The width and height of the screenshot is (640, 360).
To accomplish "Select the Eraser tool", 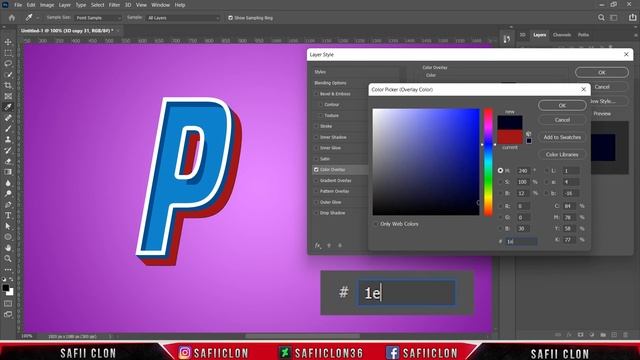I will (x=8, y=161).
